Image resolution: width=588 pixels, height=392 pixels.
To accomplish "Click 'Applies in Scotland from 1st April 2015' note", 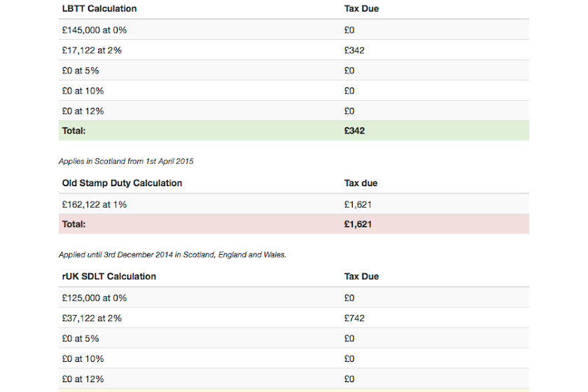I will click(126, 161).
